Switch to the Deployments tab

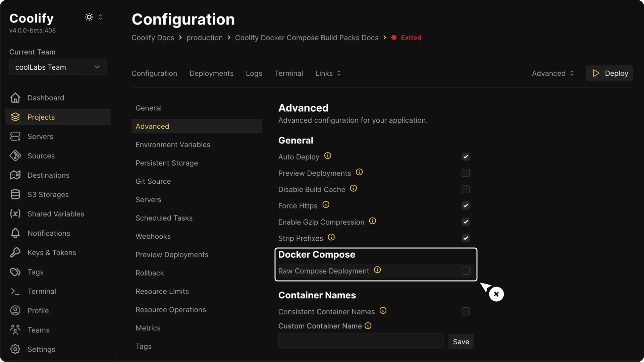tap(211, 73)
